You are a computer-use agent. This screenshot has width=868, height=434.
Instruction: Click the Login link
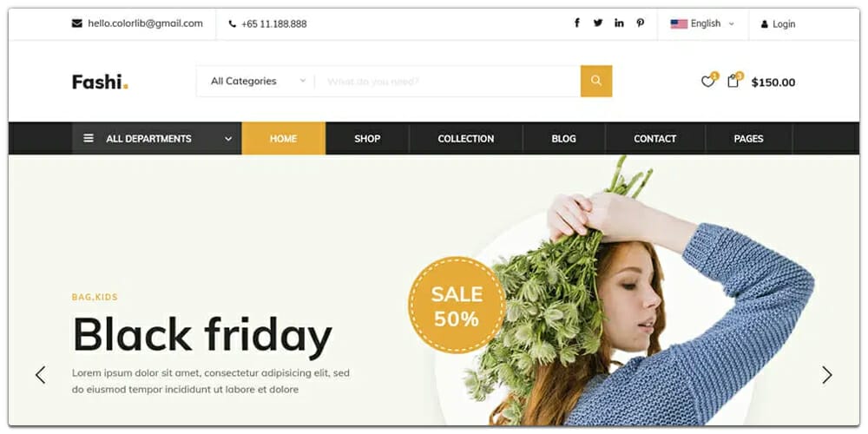(779, 24)
